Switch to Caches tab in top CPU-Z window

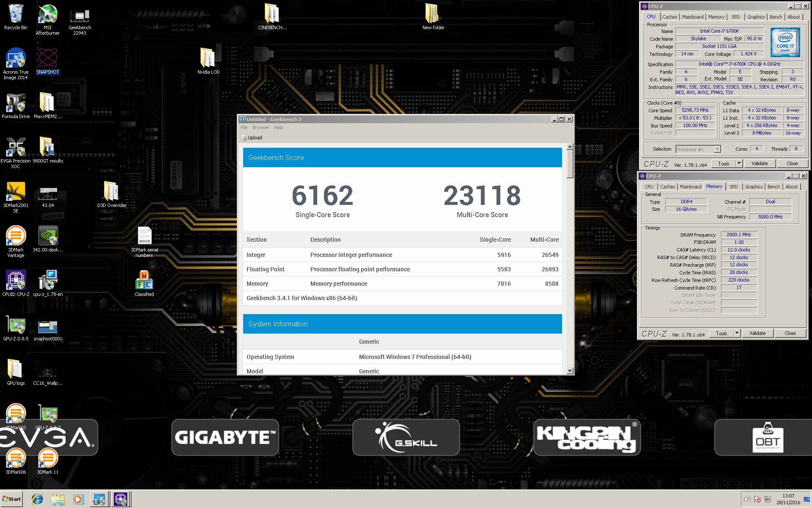(x=669, y=17)
